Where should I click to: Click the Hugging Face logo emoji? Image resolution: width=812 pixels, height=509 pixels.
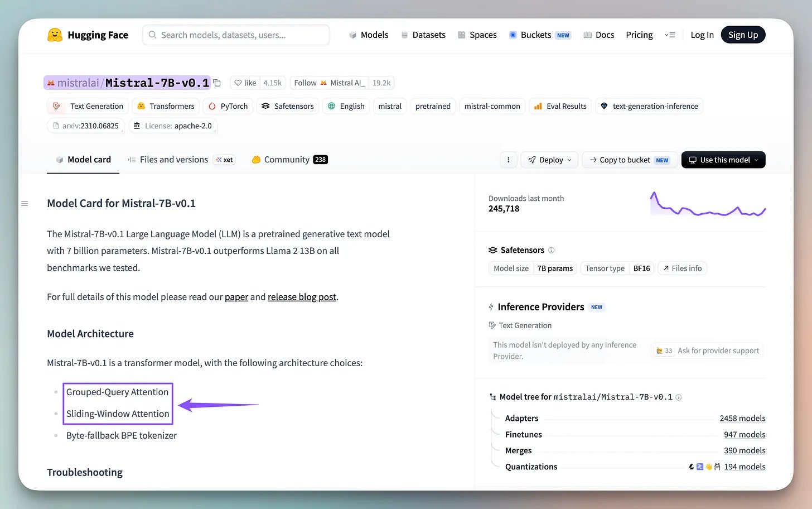55,35
